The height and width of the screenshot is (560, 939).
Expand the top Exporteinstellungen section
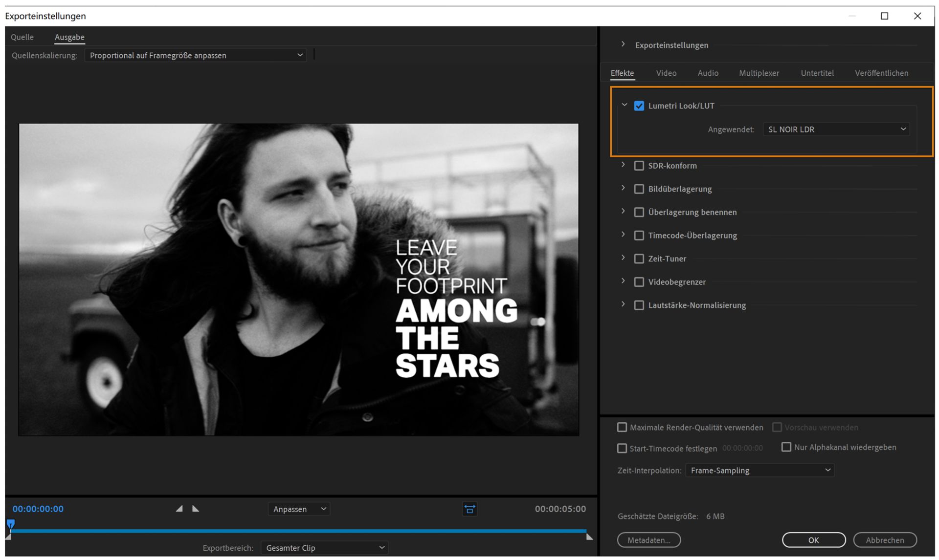623,44
